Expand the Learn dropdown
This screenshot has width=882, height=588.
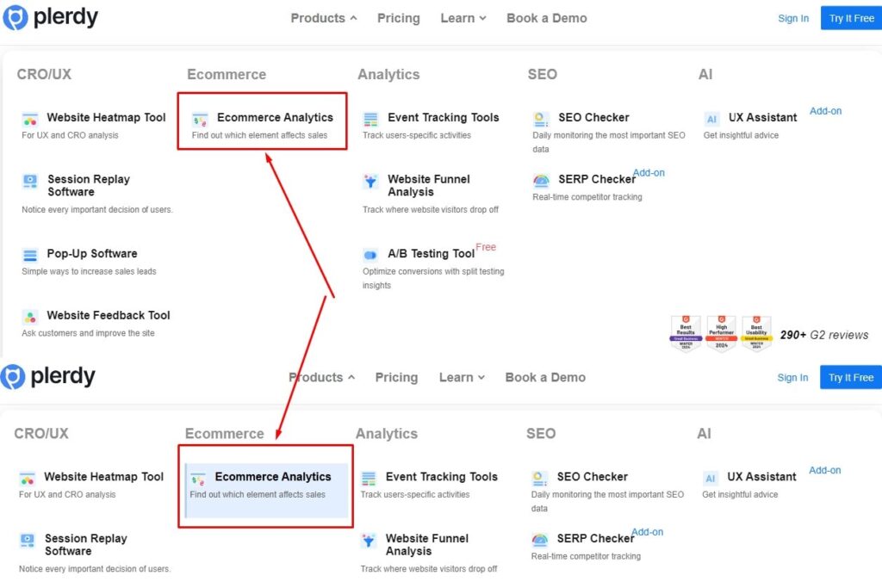pos(463,17)
